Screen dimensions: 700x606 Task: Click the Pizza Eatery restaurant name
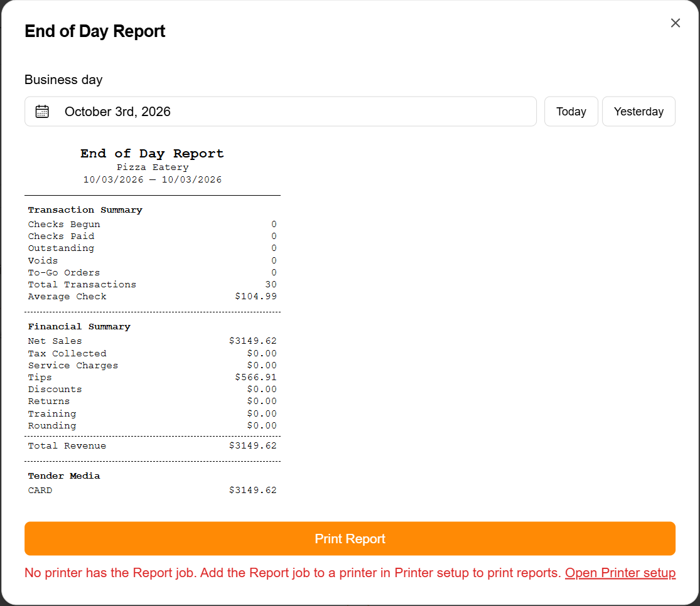[153, 167]
